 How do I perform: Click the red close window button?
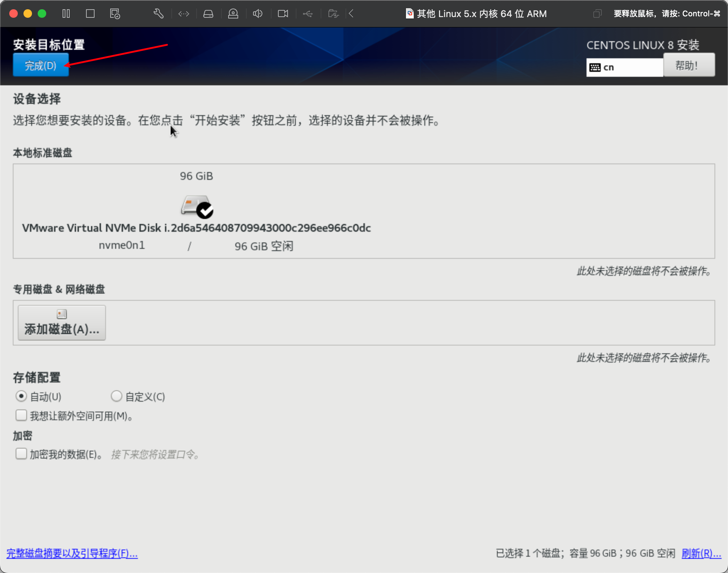pyautogui.click(x=14, y=14)
